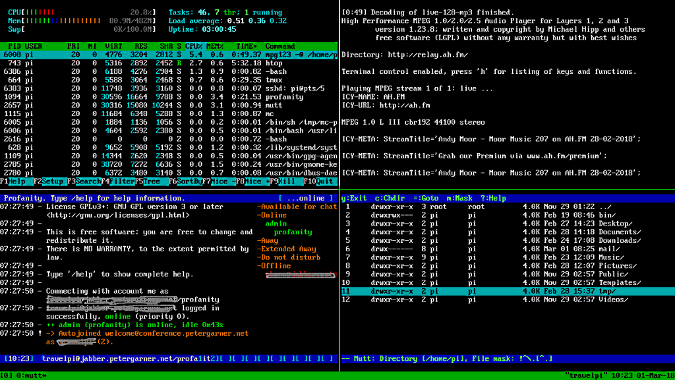Click the Online roster group
Image resolution: width=675 pixels, height=380 pixels.
(x=272, y=215)
